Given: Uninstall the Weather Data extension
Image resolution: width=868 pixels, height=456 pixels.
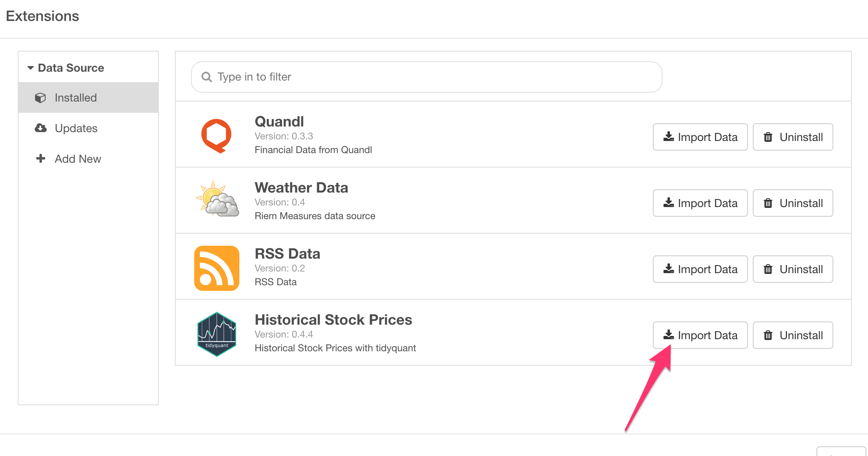Looking at the screenshot, I should 793,203.
